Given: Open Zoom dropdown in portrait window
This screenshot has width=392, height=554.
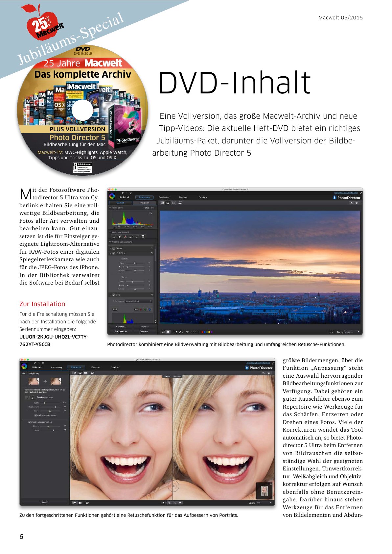Looking at the screenshot, I should [x=264, y=503].
